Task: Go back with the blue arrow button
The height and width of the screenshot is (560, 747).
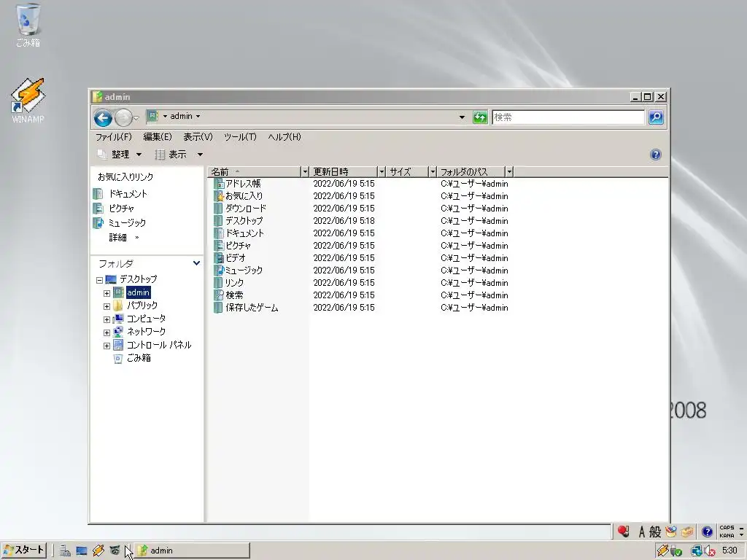Action: pos(103,117)
